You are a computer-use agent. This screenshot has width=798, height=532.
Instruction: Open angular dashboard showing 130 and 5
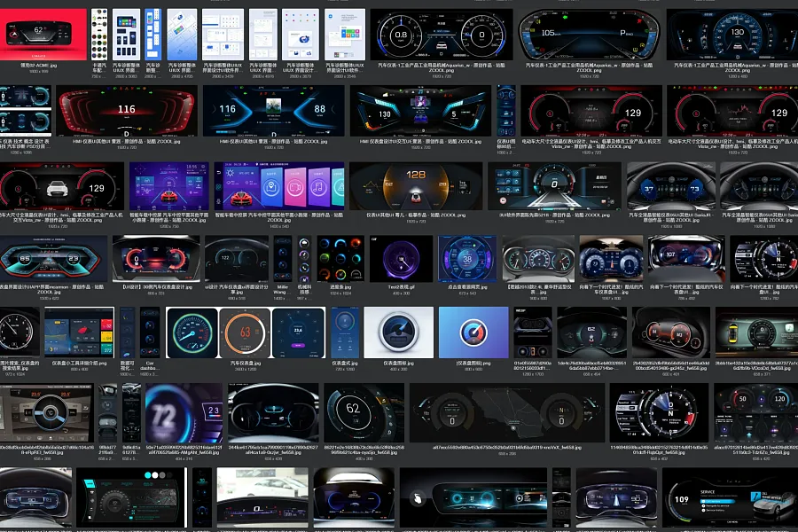(420, 110)
